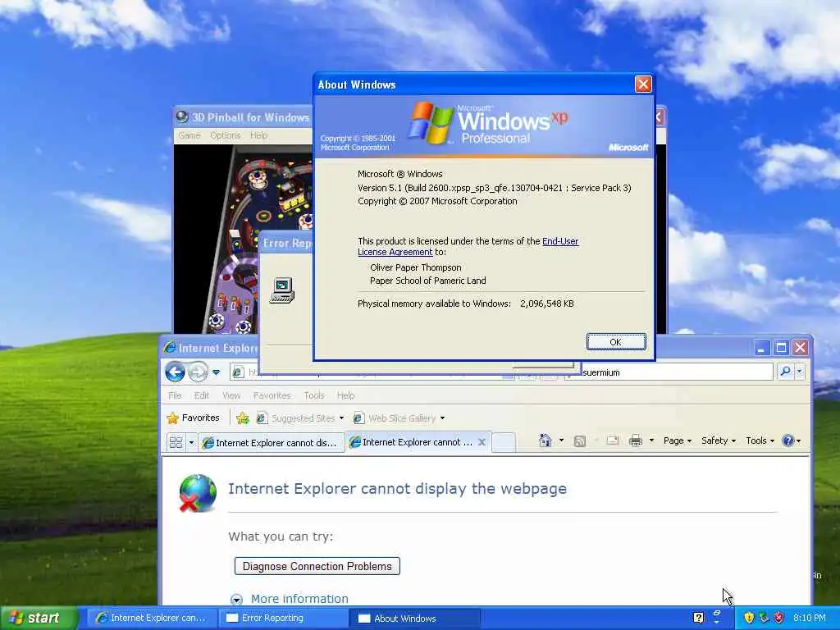Click the question mark help icon on taskbar
This screenshot has height=630, width=840.
[699, 619]
